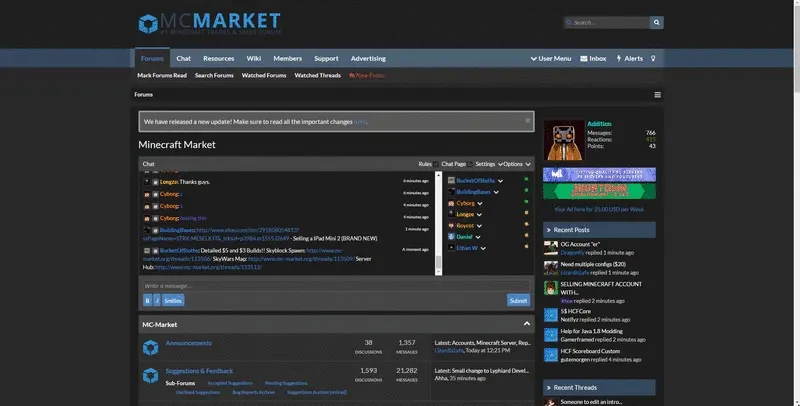800x406 pixels.
Task: Click the site search input field
Action: (607, 22)
